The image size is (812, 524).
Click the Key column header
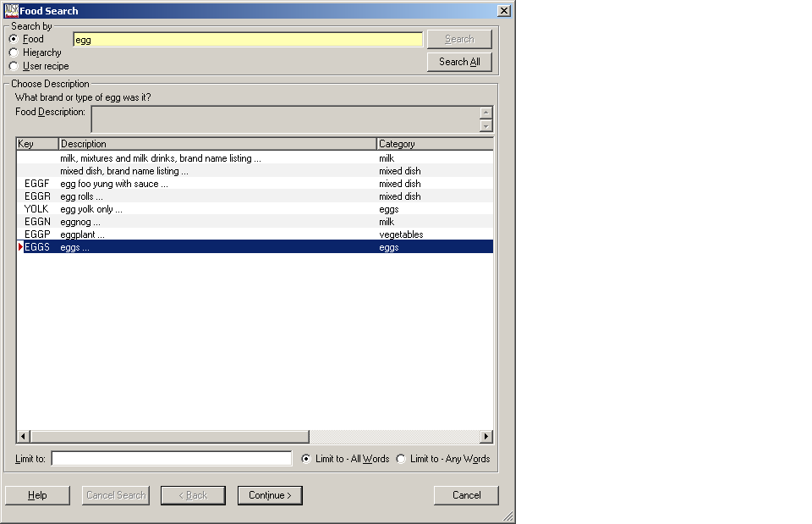tap(37, 144)
